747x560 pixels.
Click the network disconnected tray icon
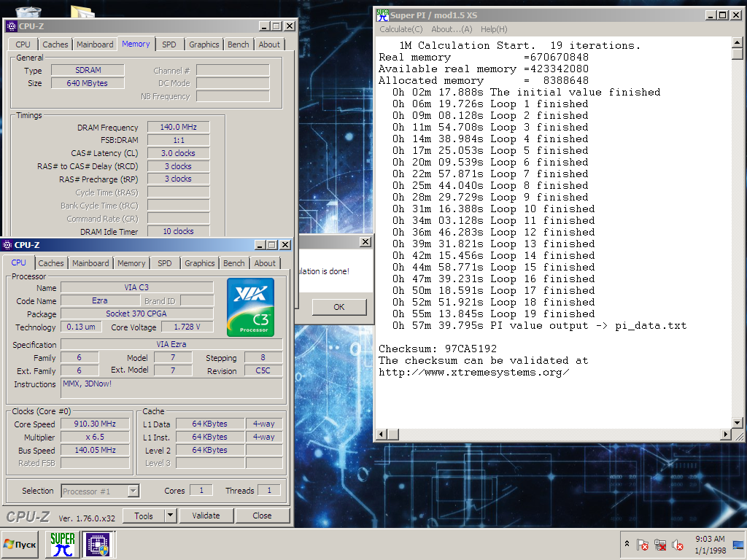point(660,544)
